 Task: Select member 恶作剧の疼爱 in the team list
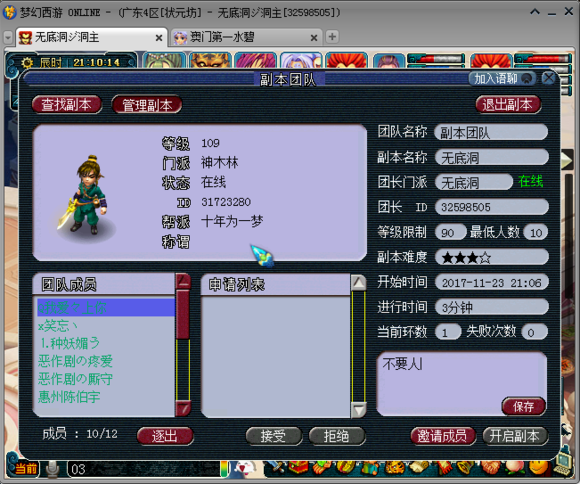76,361
